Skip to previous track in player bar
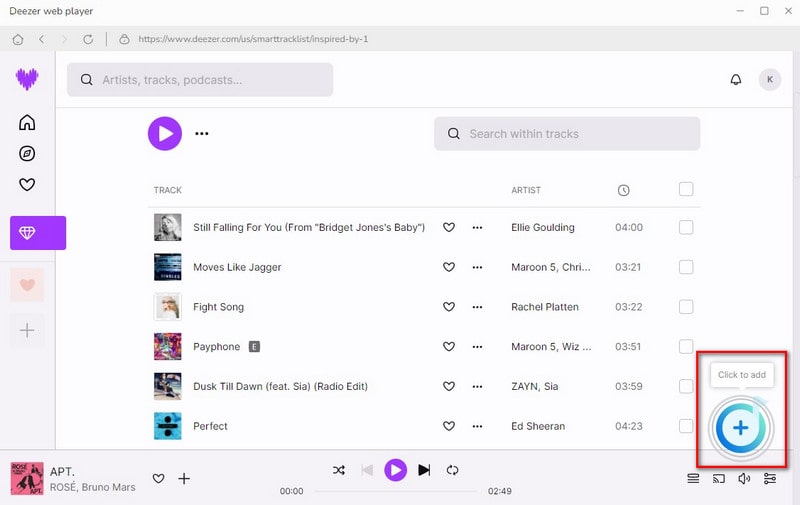 tap(367, 470)
